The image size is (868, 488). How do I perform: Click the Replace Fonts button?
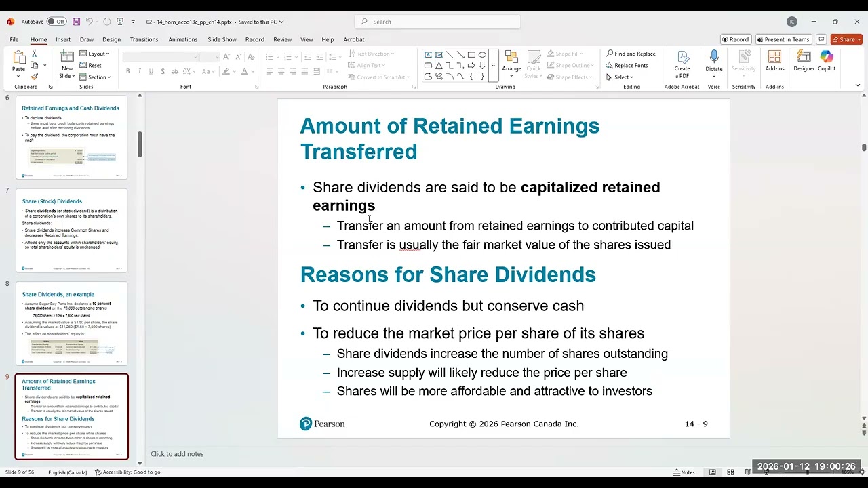(x=627, y=66)
